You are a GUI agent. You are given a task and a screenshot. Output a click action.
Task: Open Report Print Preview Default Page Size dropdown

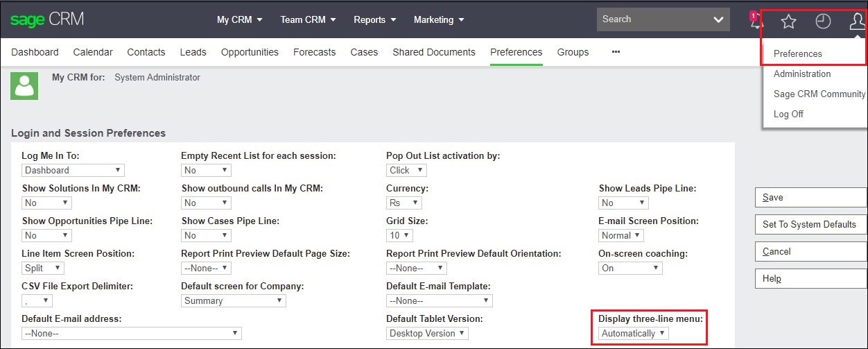(206, 268)
